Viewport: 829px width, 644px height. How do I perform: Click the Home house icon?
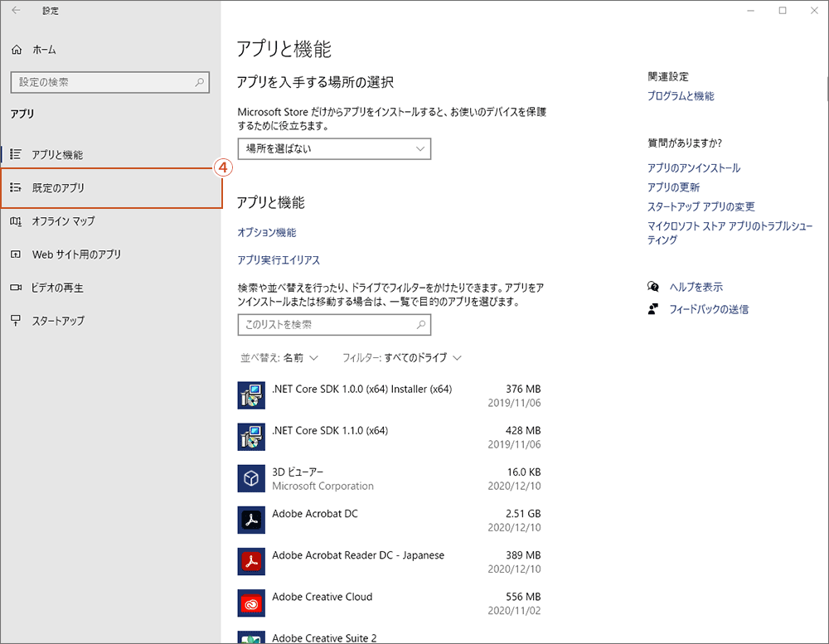(17, 50)
